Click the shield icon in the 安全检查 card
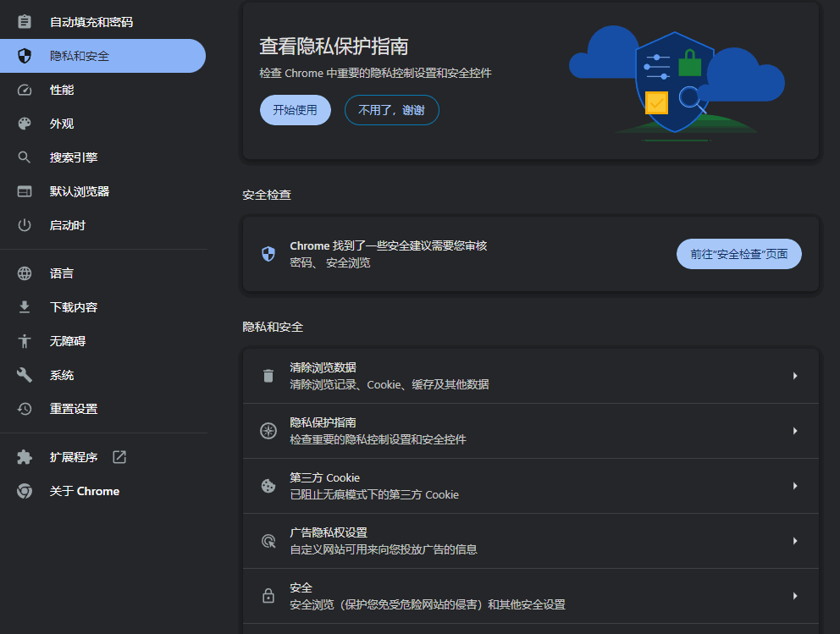Viewport: 840px width, 634px height. click(268, 254)
